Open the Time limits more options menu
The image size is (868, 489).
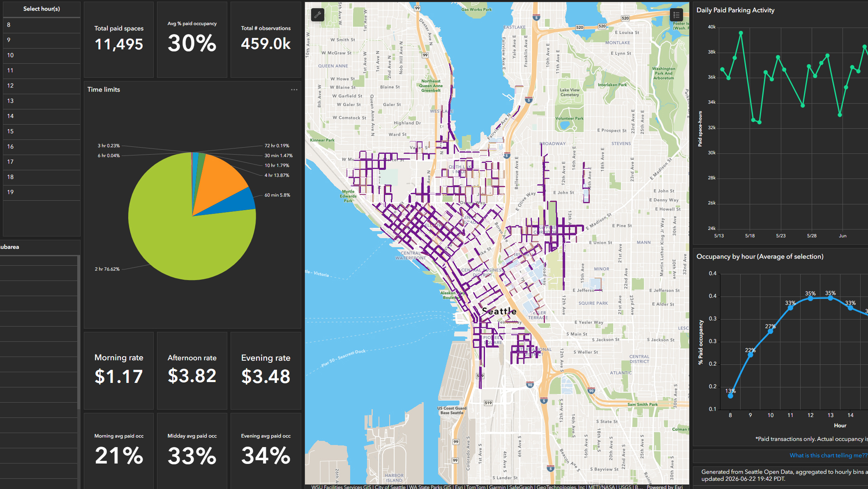294,90
